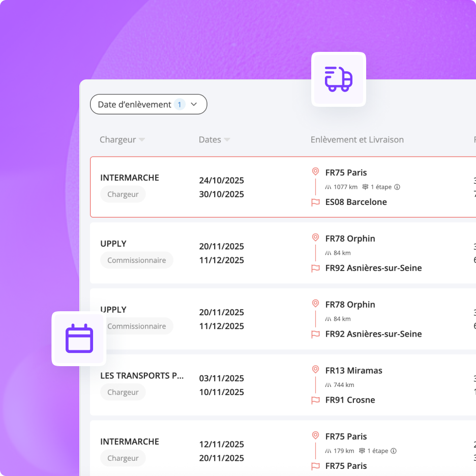The width and height of the screenshot is (476, 476).
Task: Click the info icon in the Barcelone row
Action: tap(397, 187)
